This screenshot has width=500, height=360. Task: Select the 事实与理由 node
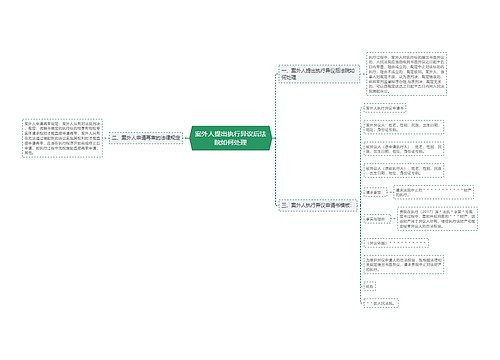377,219
